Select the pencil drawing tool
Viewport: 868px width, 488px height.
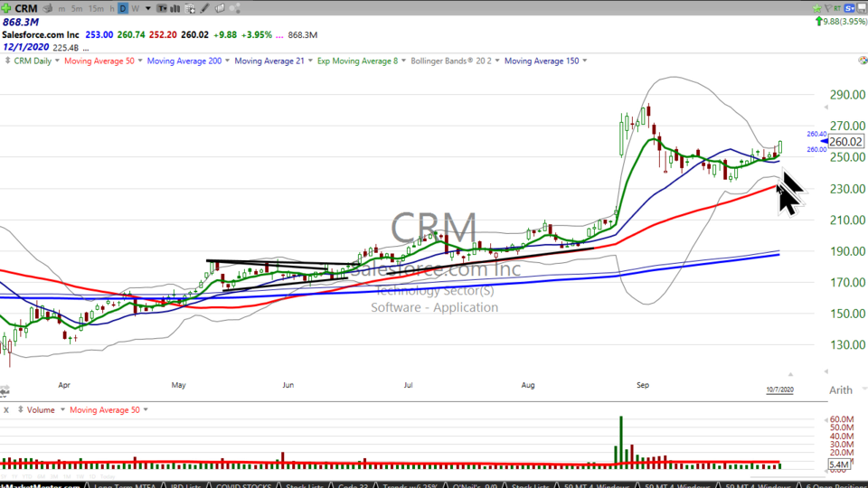click(x=205, y=9)
